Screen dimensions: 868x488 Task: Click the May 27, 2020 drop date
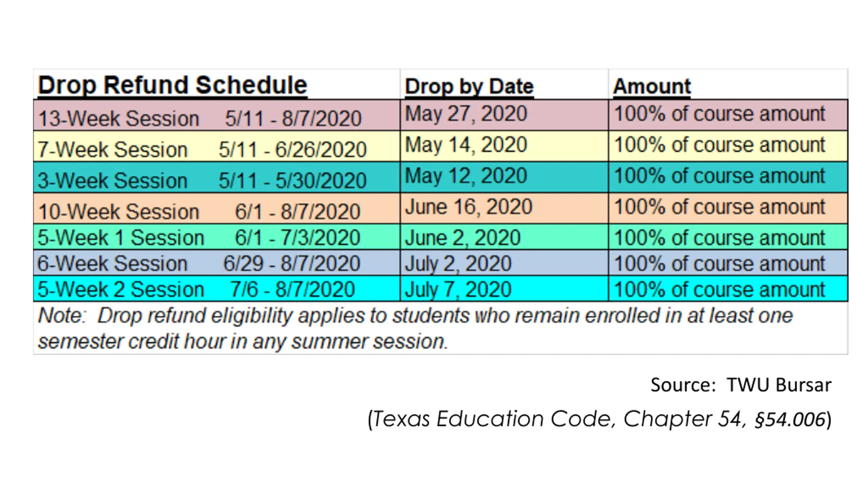coord(466,114)
